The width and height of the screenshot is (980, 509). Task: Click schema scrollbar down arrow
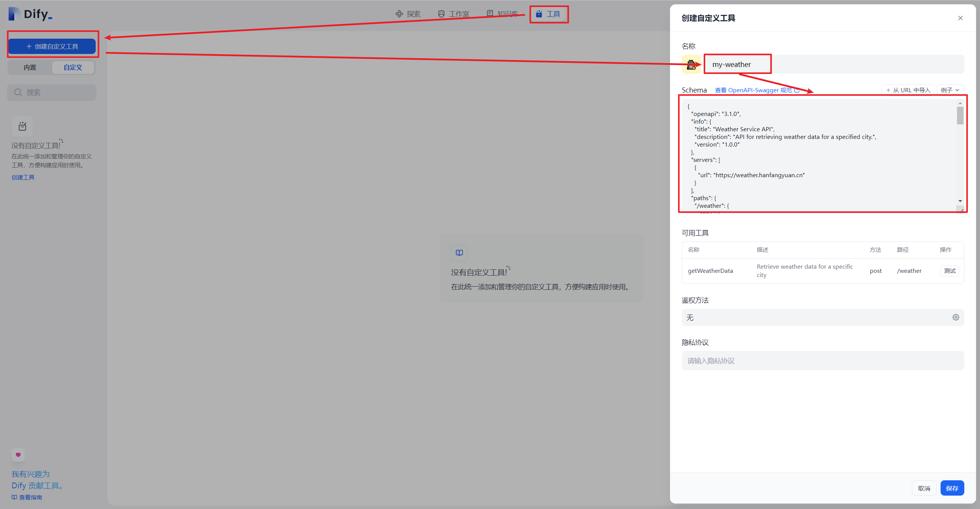[x=960, y=201]
